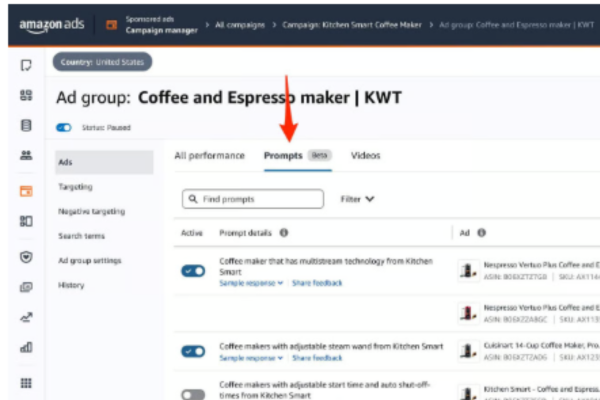The image size is (600, 400).
Task: Switch to the All performance tab
Action: (209, 156)
